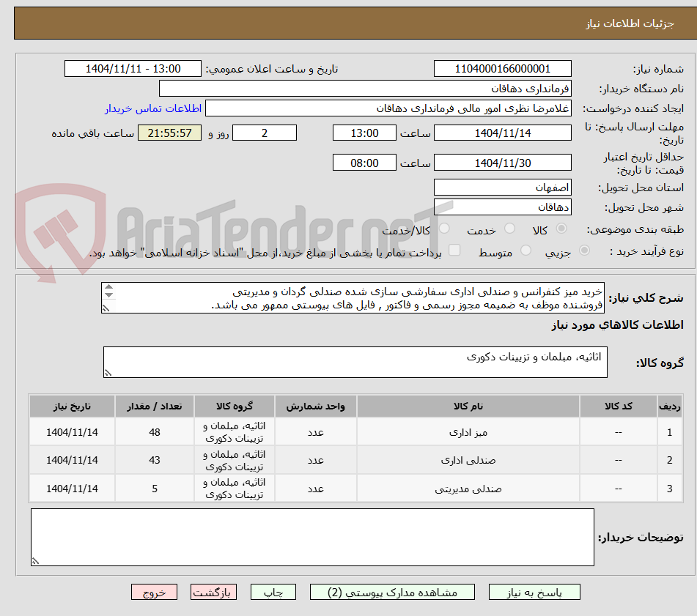Screen dimensions: 697x616
Task: Click row number 2 in the items table
Action: click(x=670, y=460)
